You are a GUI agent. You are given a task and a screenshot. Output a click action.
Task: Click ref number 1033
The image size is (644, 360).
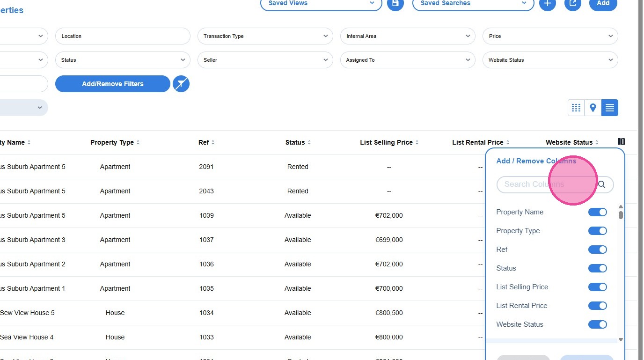[x=206, y=337]
